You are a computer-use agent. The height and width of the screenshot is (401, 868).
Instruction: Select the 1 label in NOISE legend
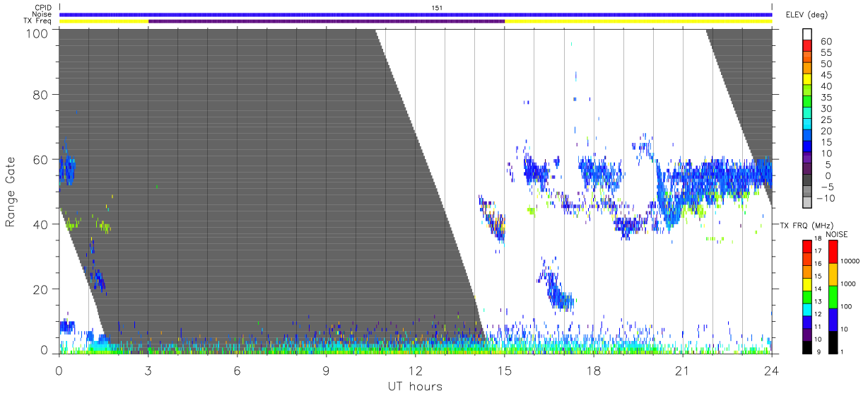[843, 351]
